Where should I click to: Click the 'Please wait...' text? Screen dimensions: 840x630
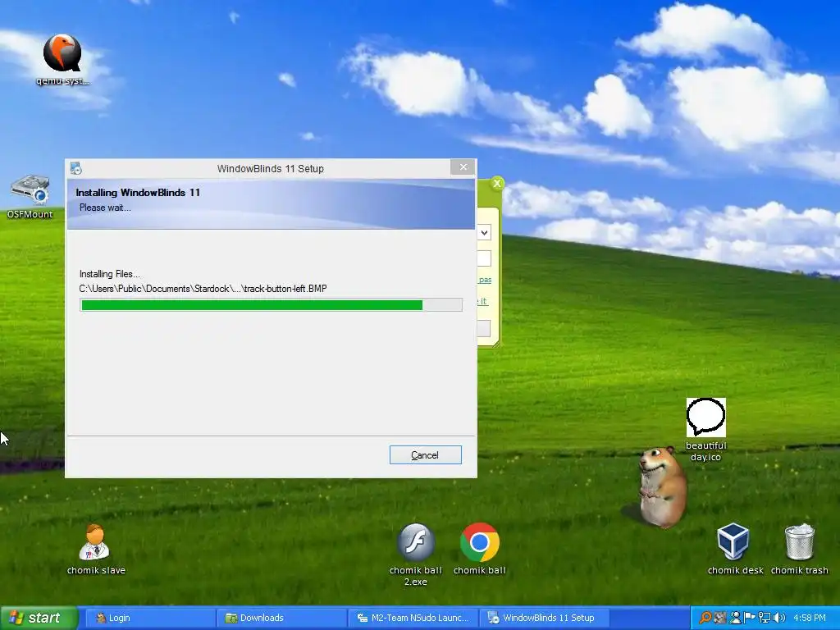pyautogui.click(x=105, y=208)
